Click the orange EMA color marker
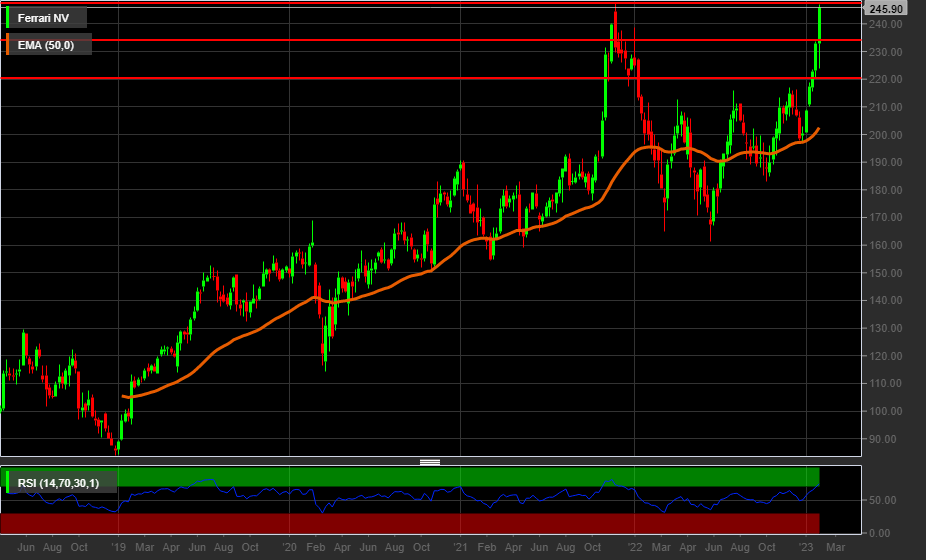This screenshot has height=560, width=926. point(8,44)
